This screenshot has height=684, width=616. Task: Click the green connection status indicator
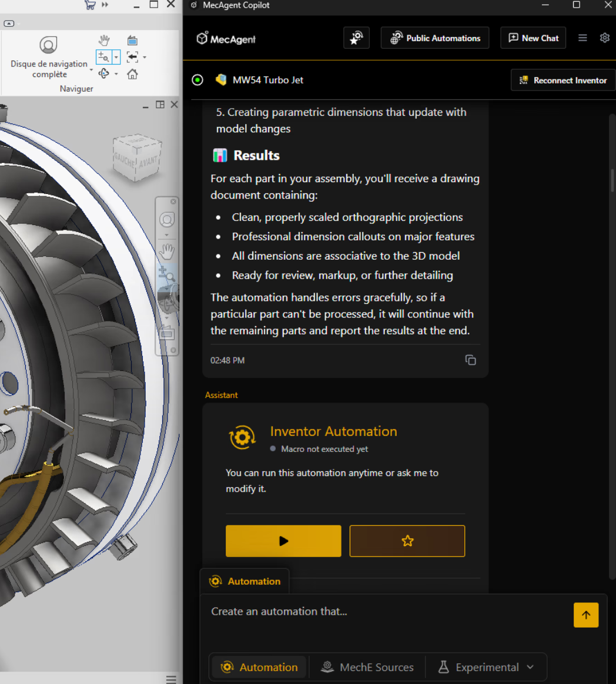click(x=197, y=80)
